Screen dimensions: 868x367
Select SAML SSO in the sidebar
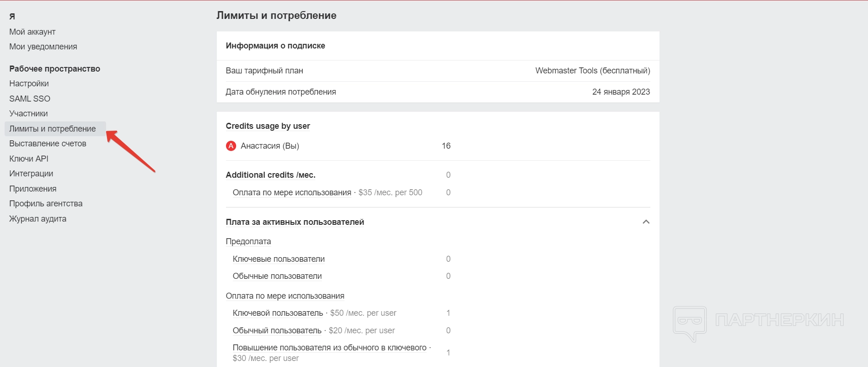(x=30, y=99)
